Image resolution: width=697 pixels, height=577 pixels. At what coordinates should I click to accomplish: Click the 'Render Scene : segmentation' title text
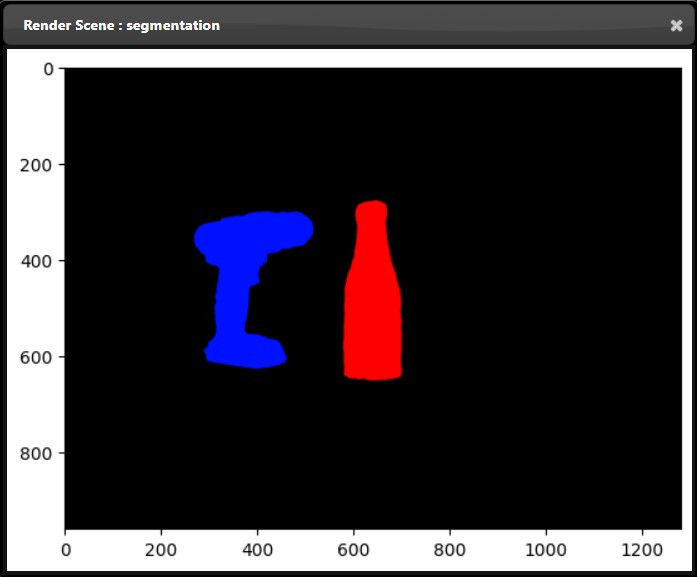point(121,26)
